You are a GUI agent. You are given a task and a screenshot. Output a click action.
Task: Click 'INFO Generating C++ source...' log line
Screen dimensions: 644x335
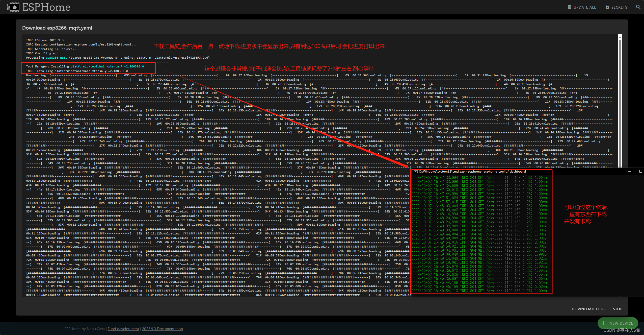click(52, 49)
